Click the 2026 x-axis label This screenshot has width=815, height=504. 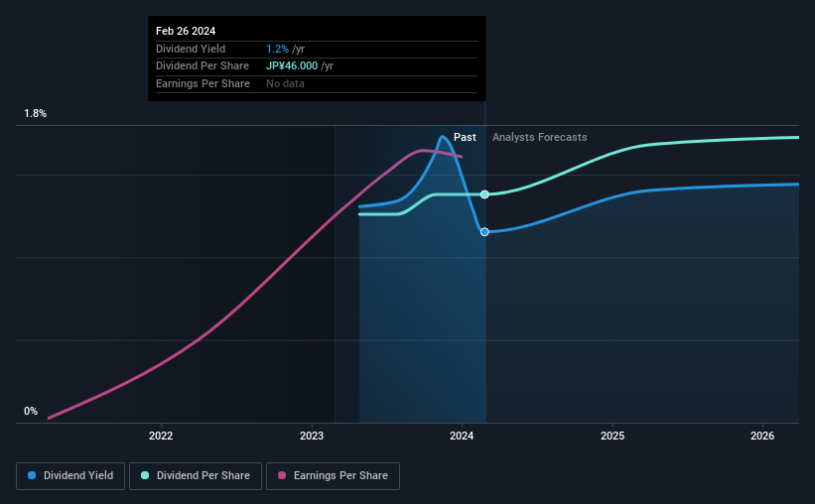coord(762,436)
